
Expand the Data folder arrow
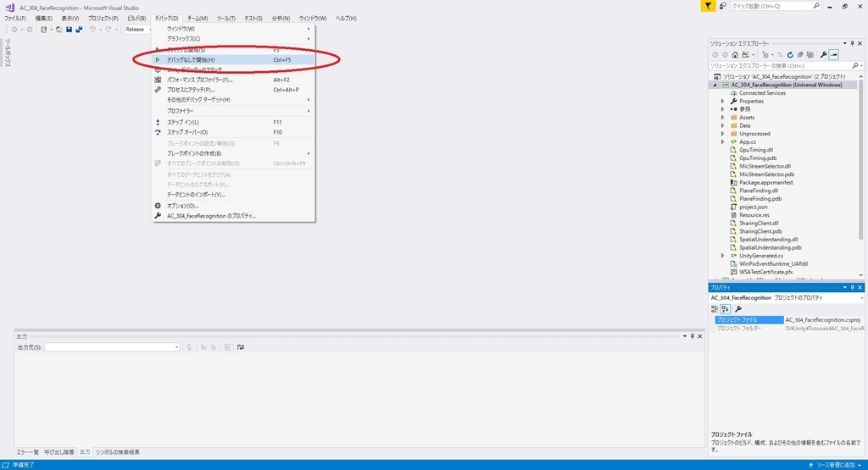coord(722,125)
